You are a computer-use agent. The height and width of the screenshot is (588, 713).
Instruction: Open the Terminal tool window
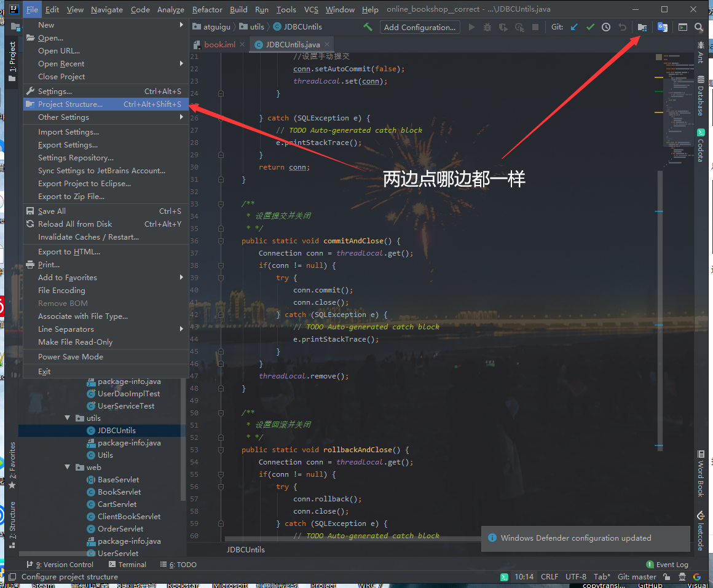127,565
